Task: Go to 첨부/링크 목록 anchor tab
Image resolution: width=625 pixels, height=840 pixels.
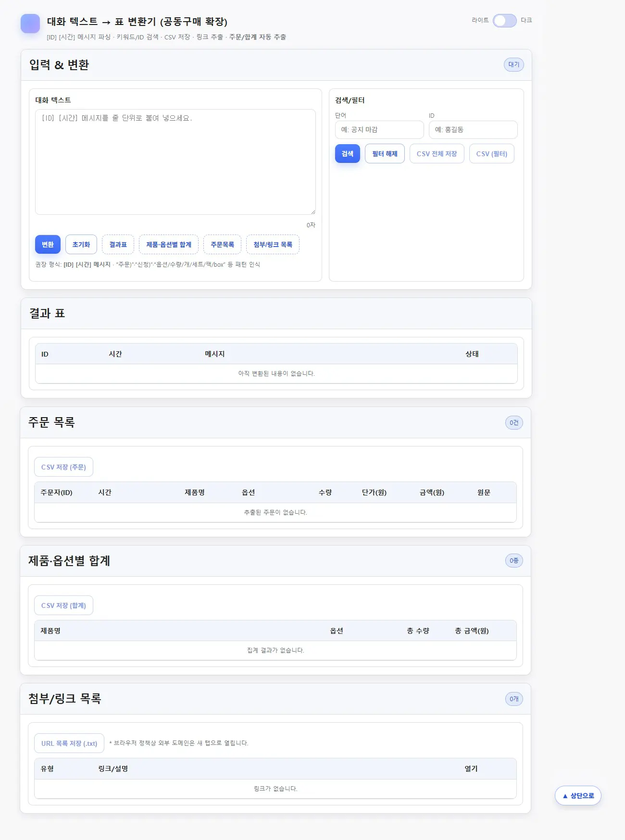Action: [x=273, y=245]
